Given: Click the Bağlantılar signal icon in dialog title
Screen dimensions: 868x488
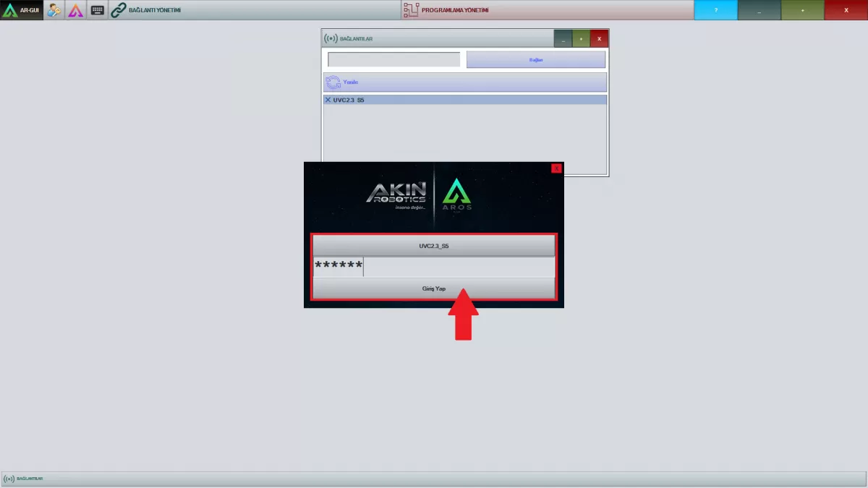Looking at the screenshot, I should pos(331,38).
